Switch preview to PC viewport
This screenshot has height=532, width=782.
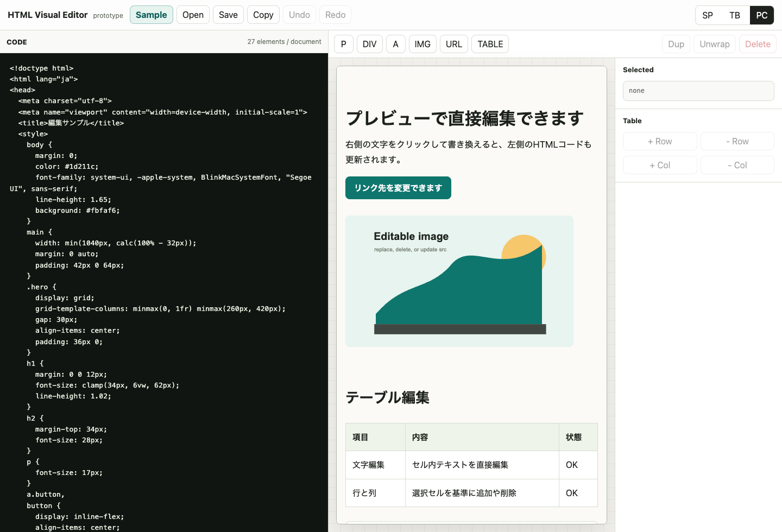pos(762,15)
